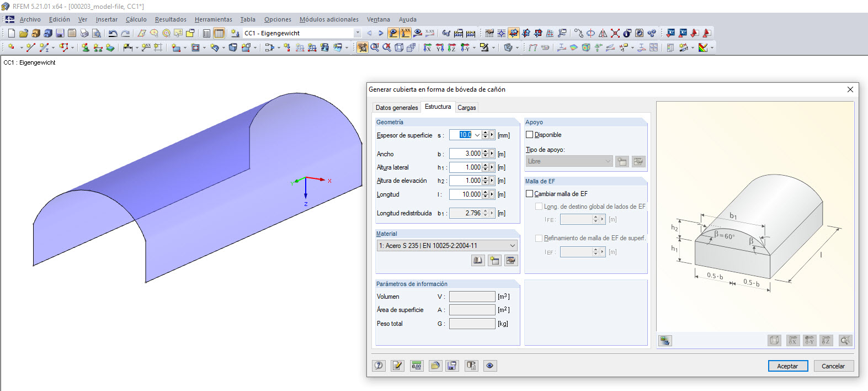The image size is (868, 391).
Task: Adjust Ancho value with spinner arrows
Action: click(485, 154)
